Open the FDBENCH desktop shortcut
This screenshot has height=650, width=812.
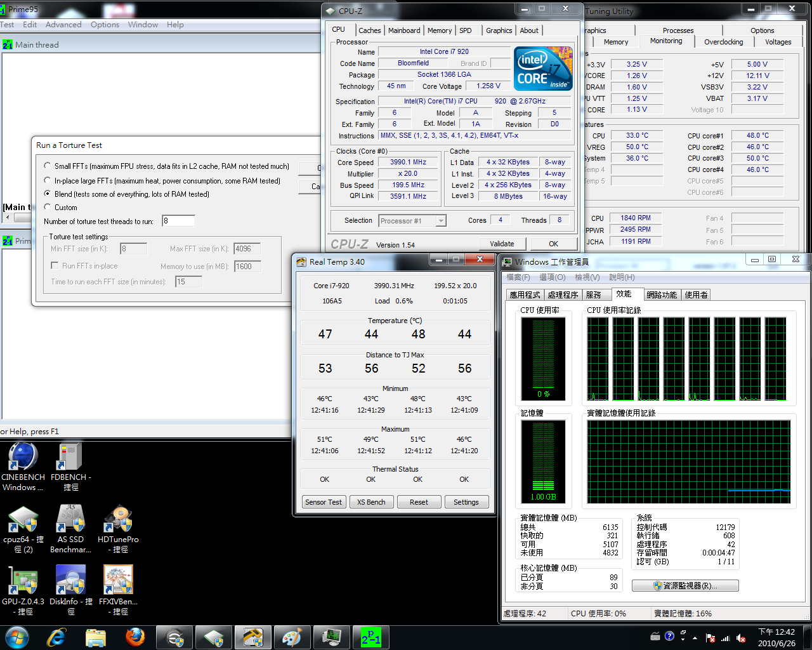pos(70,467)
